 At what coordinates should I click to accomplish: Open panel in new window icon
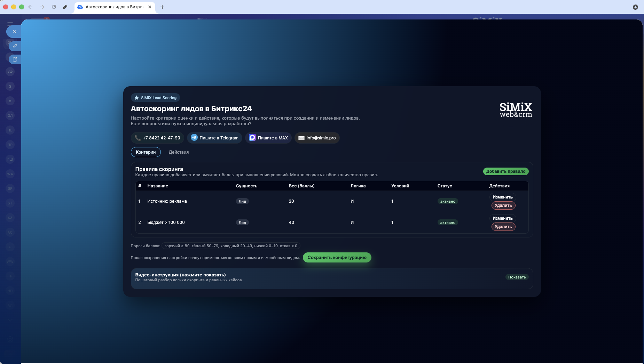coord(15,59)
